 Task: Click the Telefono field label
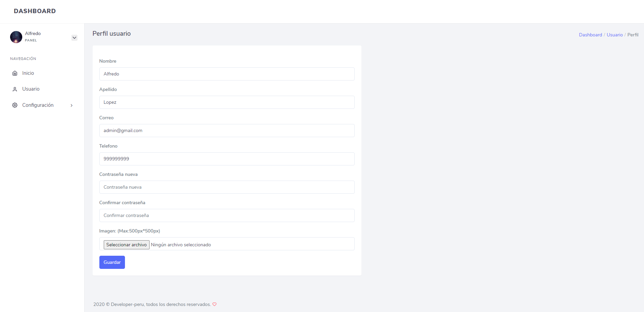pos(108,146)
